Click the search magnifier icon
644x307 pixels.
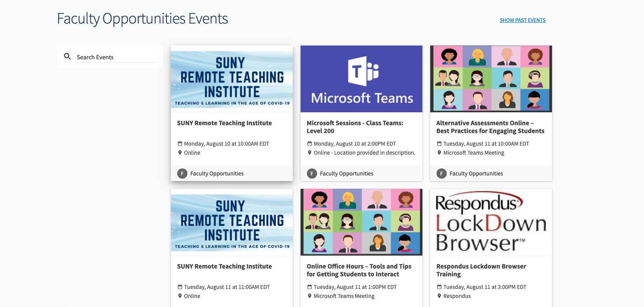68,57
